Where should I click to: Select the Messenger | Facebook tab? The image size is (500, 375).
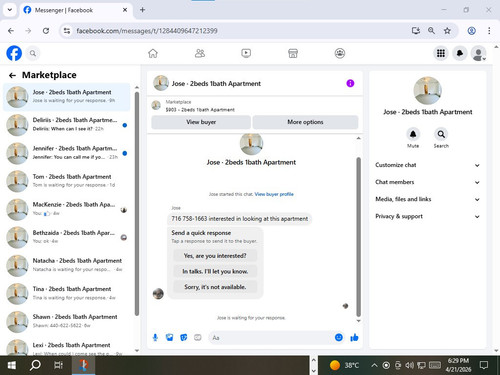76,10
